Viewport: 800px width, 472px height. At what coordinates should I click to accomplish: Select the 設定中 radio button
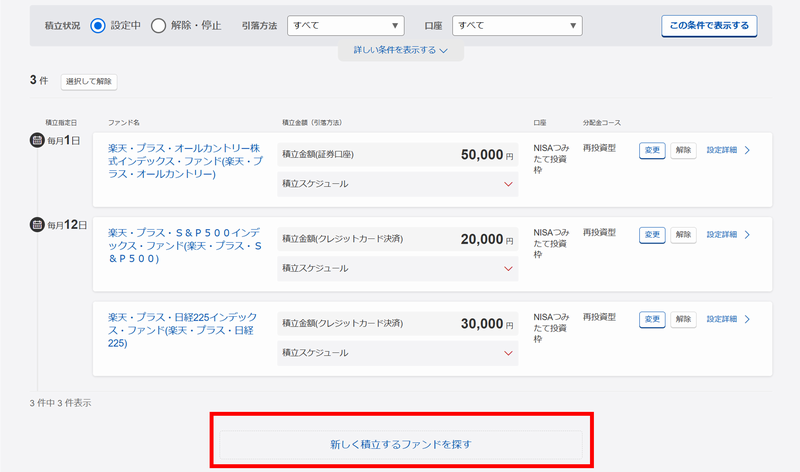click(98, 26)
